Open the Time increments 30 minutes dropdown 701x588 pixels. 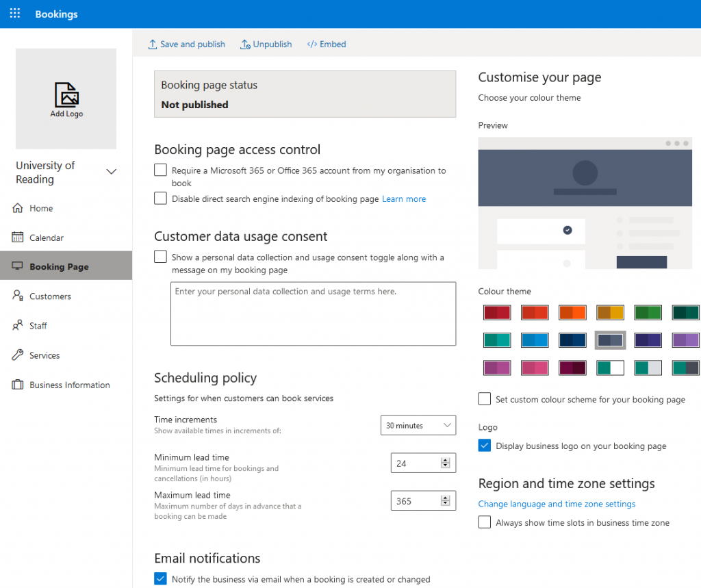tap(418, 425)
